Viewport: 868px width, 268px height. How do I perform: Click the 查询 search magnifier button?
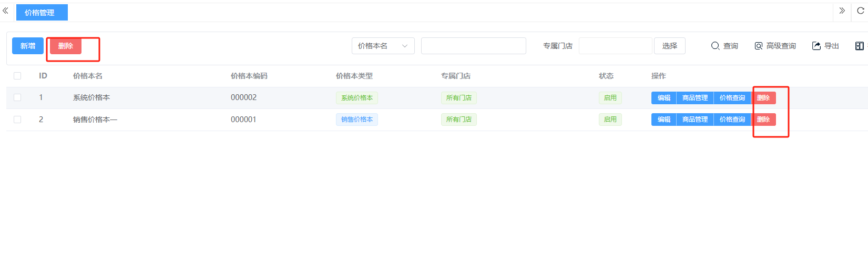point(724,46)
